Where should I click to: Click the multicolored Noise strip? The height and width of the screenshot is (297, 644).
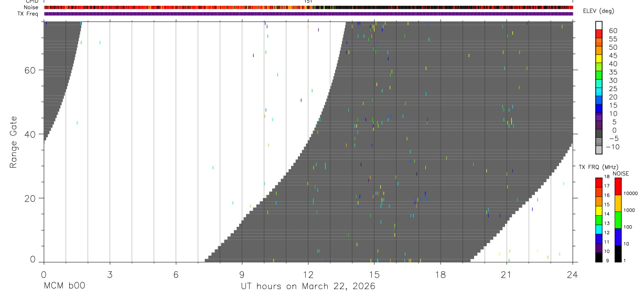[308, 7]
